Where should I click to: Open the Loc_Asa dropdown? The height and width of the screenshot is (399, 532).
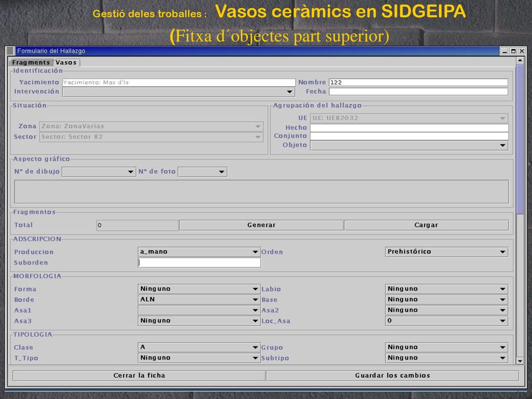pos(446,321)
